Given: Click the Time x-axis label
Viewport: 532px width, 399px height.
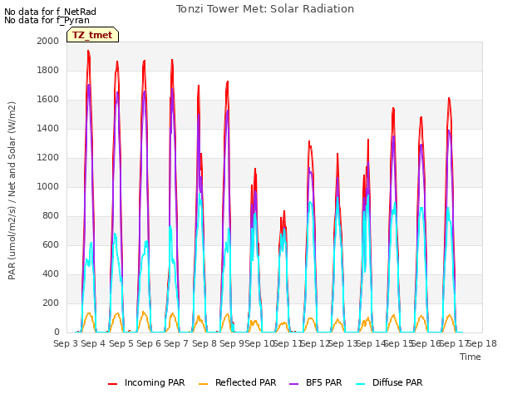Looking at the screenshot, I should pyautogui.click(x=470, y=357).
